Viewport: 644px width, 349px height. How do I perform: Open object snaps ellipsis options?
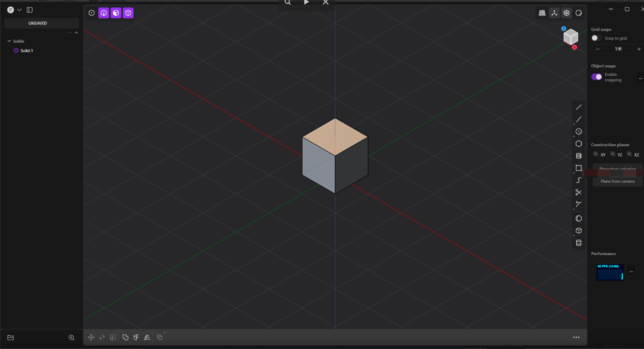641,78
